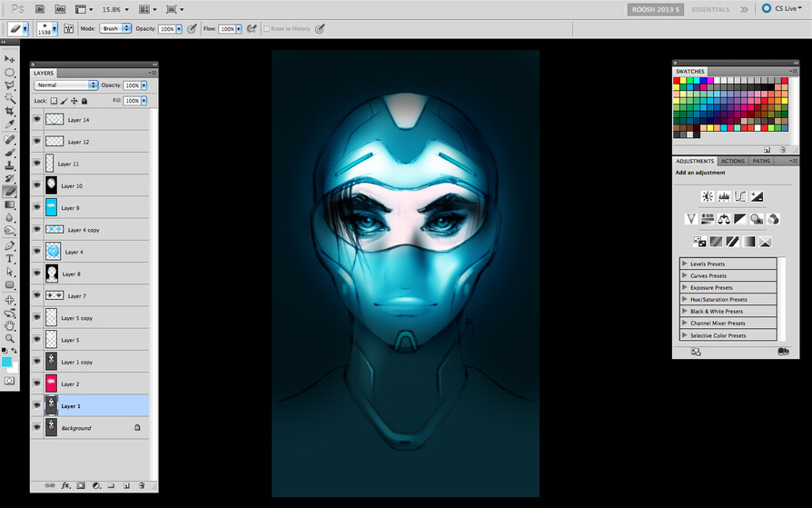This screenshot has width=812, height=508.
Task: Toggle visibility of Layer 9
Action: coord(36,207)
